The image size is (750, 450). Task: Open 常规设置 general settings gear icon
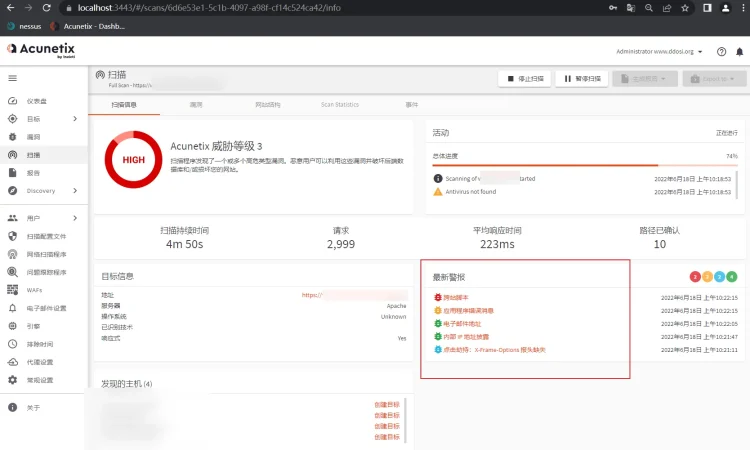[12, 380]
